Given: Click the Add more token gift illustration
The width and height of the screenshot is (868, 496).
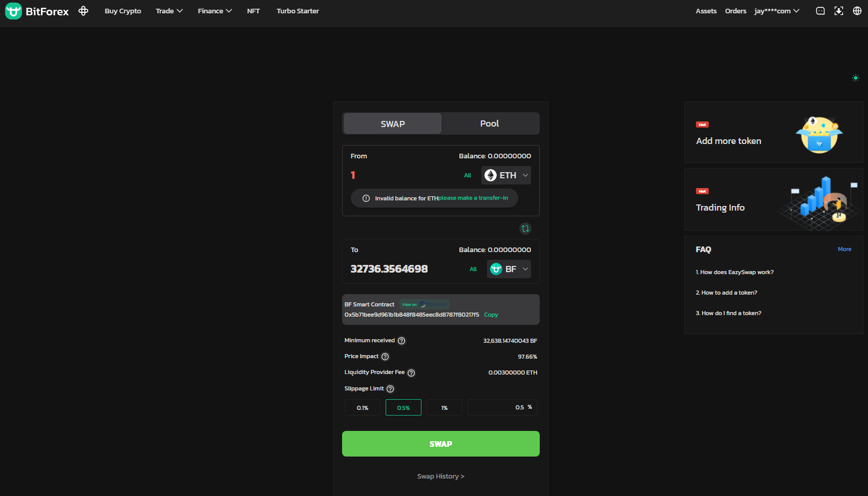Looking at the screenshot, I should tap(819, 135).
